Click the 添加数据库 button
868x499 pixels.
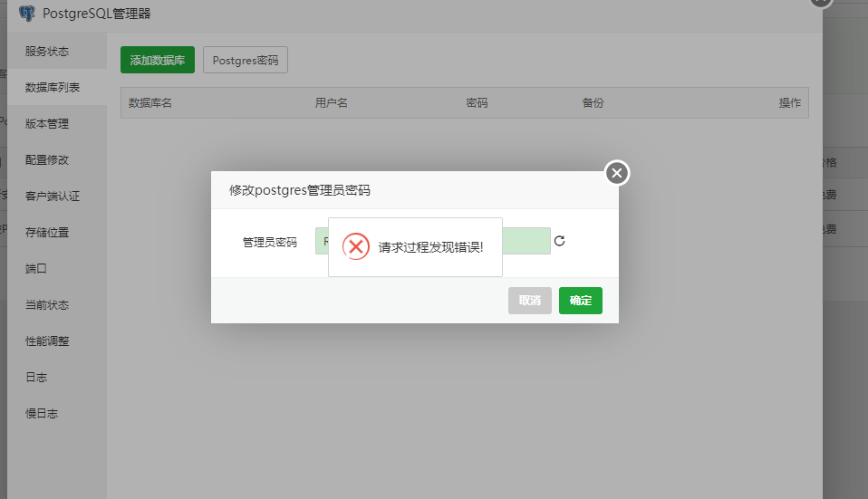click(x=158, y=60)
